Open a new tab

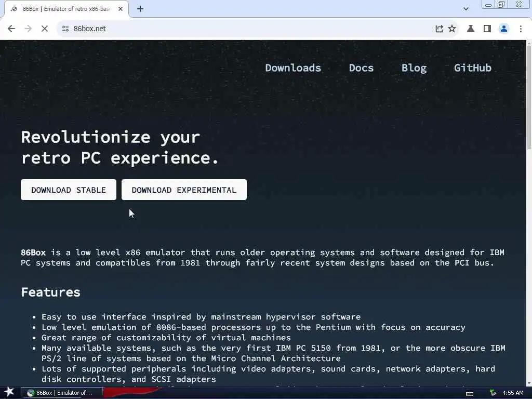coord(140,9)
